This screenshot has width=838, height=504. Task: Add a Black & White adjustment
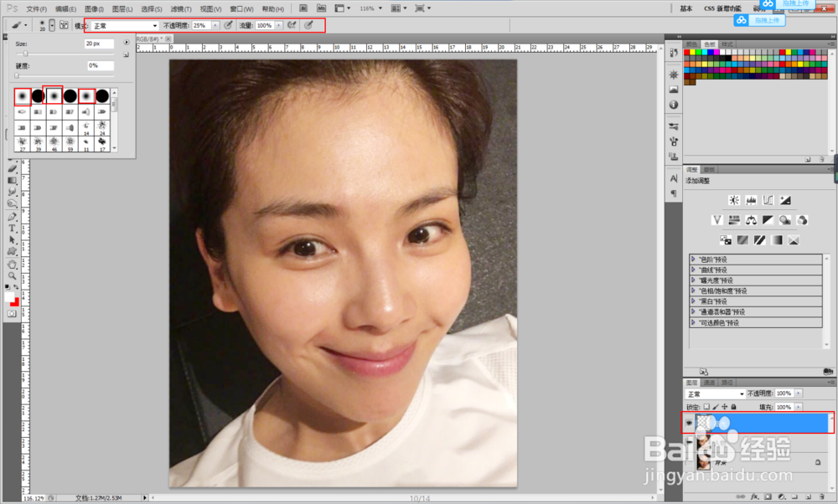[768, 220]
